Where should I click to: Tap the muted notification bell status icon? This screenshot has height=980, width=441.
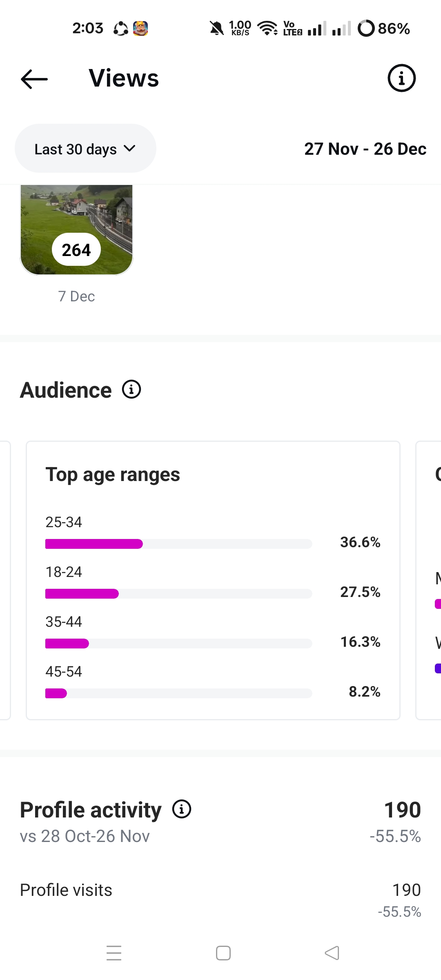pyautogui.click(x=216, y=28)
